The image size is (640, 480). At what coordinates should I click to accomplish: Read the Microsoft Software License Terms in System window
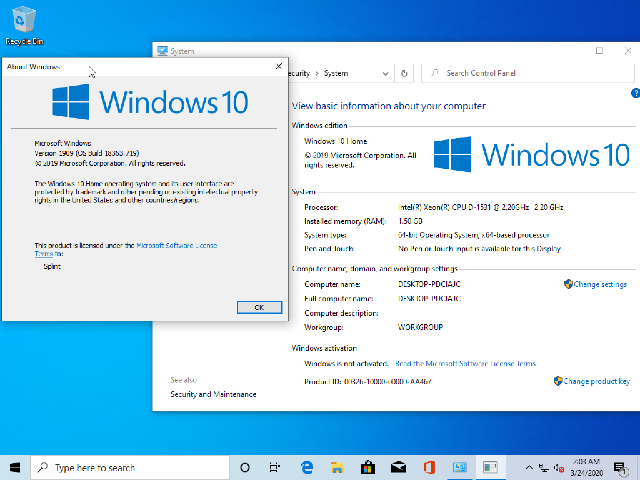pyautogui.click(x=465, y=363)
